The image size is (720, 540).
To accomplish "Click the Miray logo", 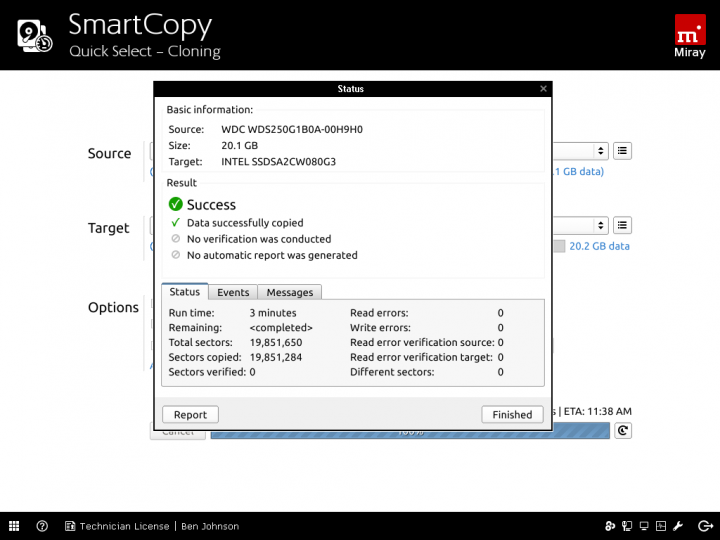I will pos(690,36).
